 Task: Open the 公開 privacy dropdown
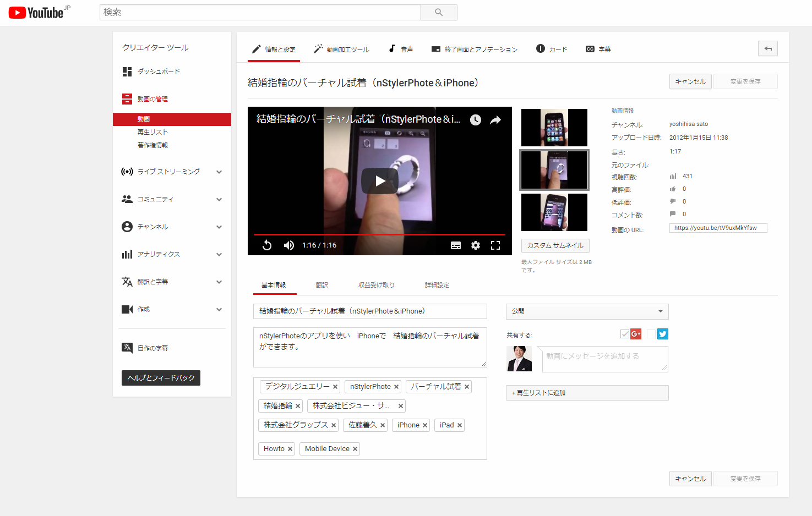coord(587,311)
